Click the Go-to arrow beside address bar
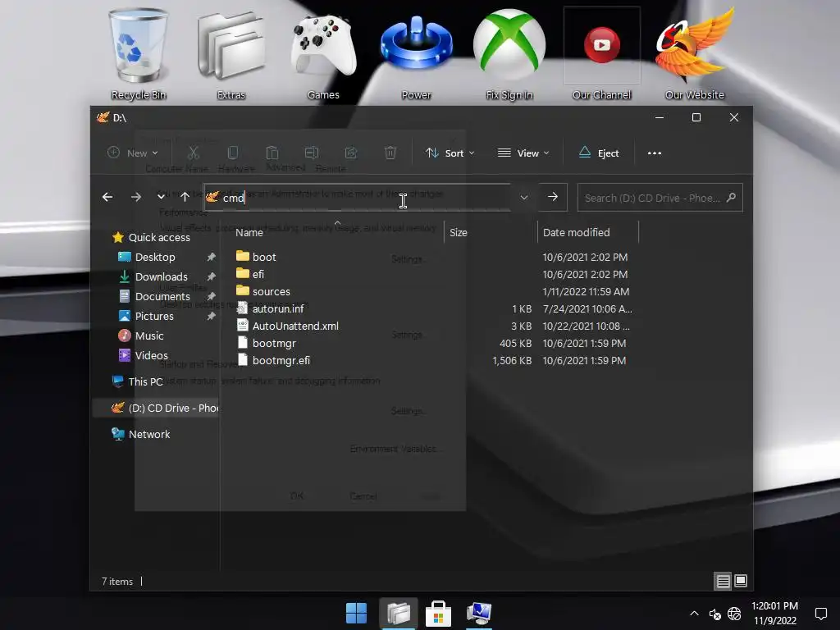840x630 pixels. coord(553,197)
